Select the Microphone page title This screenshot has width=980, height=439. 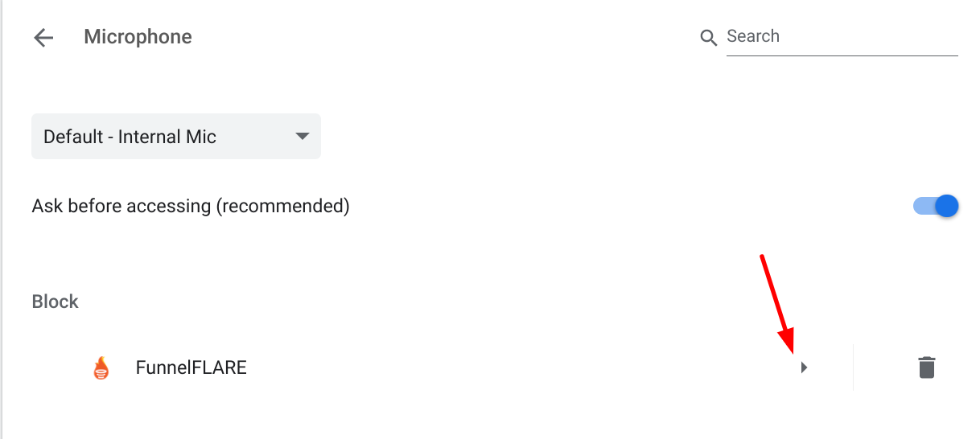click(138, 37)
